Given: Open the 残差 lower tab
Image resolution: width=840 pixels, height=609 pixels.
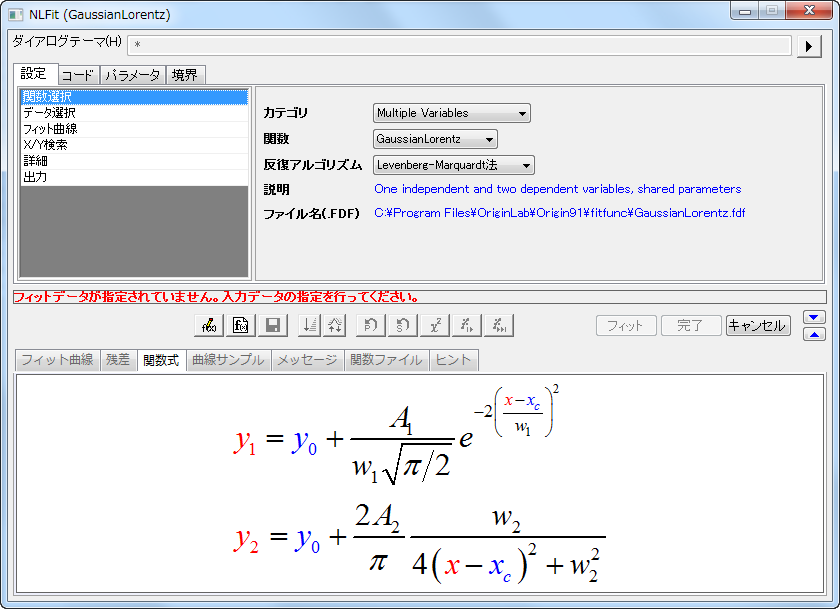Looking at the screenshot, I should point(118,359).
